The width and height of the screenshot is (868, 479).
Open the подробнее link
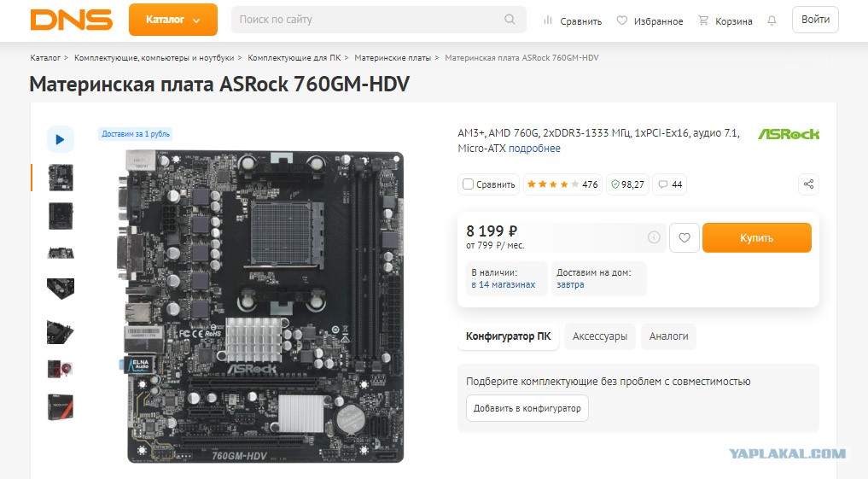tap(534, 149)
